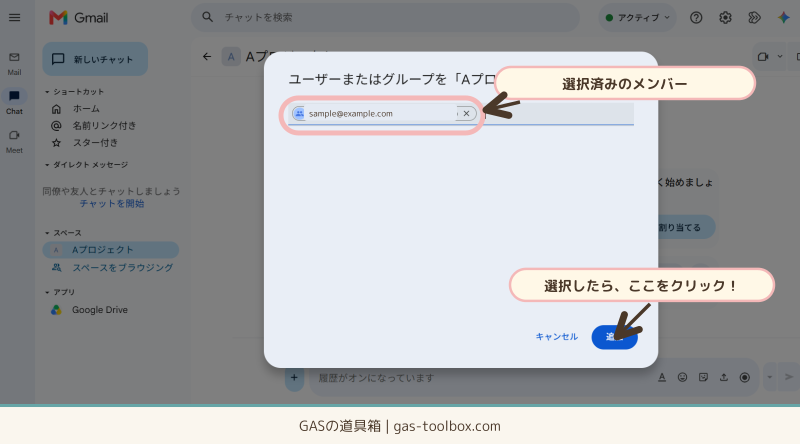This screenshot has height=444, width=800.
Task: Collapse the ショートカット section
Action: tap(47, 92)
